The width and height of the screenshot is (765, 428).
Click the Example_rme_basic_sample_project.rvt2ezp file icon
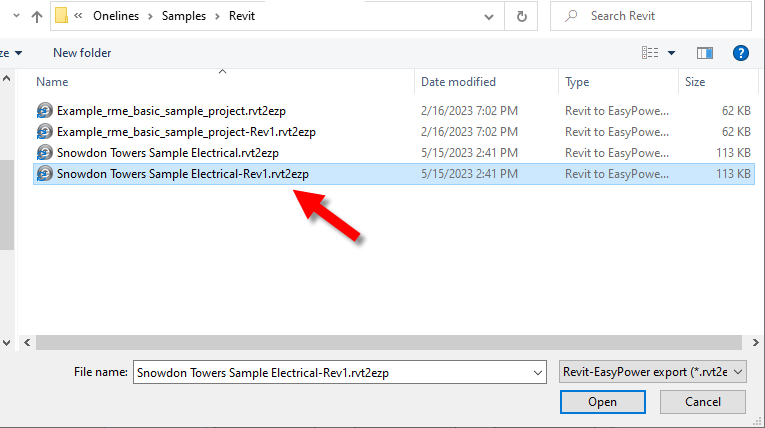(x=44, y=110)
